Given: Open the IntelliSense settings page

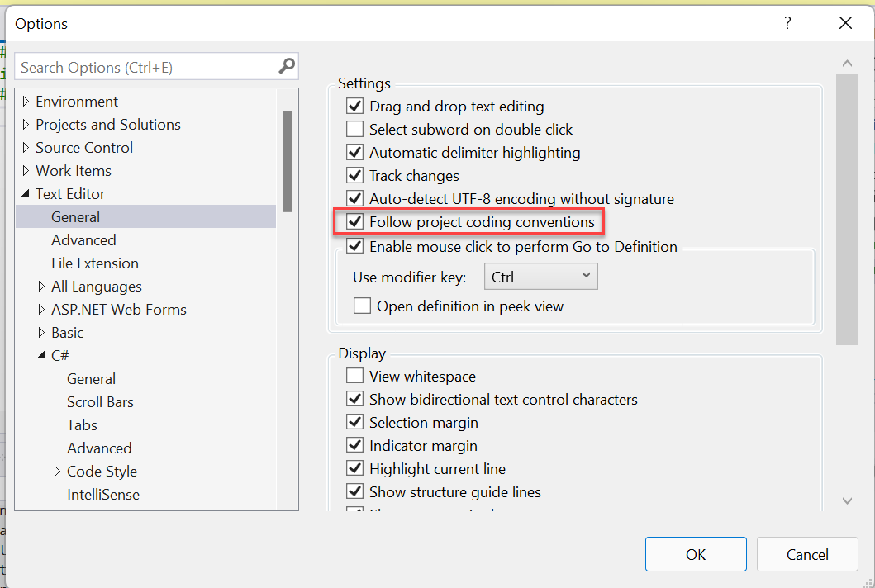Looking at the screenshot, I should [x=103, y=494].
